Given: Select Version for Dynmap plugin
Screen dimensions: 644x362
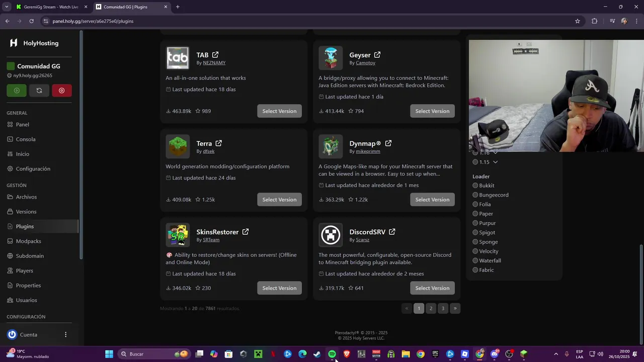Looking at the screenshot, I should pyautogui.click(x=432, y=200).
